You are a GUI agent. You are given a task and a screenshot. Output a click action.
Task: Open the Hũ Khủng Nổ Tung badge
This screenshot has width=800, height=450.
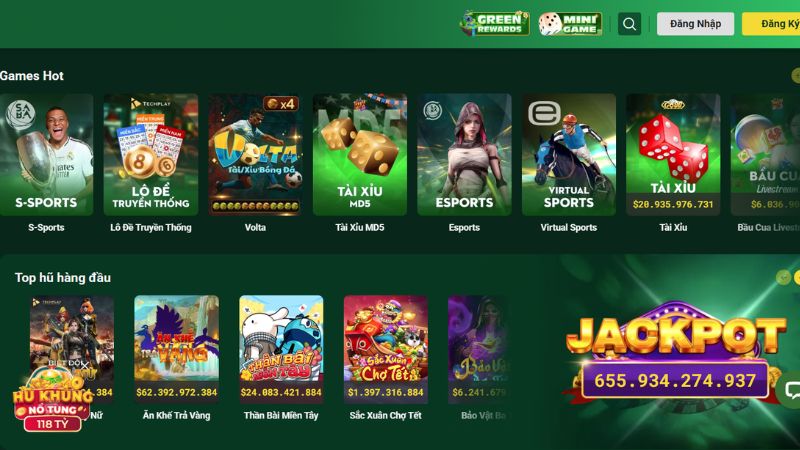point(51,401)
